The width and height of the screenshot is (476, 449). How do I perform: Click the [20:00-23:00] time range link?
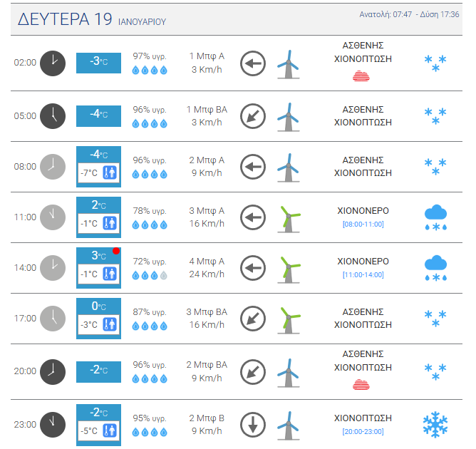(x=363, y=432)
